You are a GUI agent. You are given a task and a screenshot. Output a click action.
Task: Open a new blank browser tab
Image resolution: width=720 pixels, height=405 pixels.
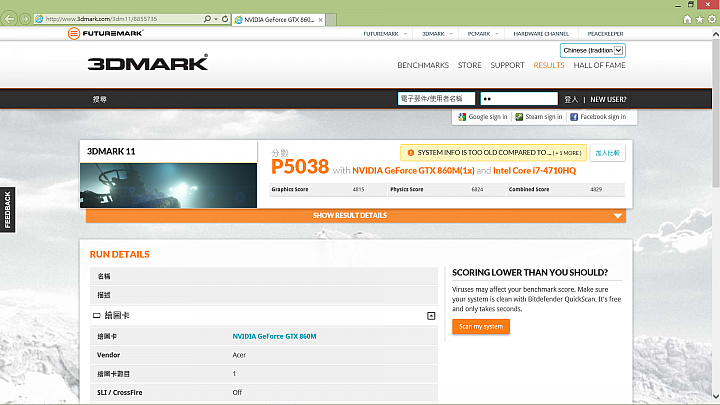331,20
